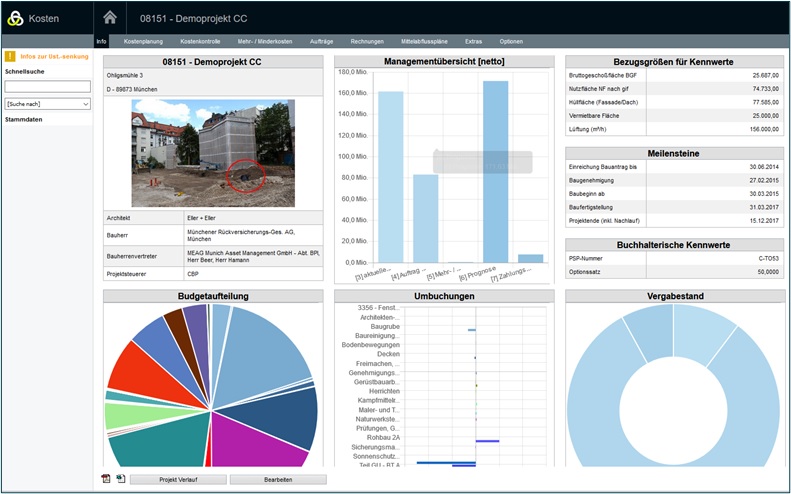This screenshot has width=791, height=494.
Task: Open the Optionen menu
Action: click(x=511, y=41)
